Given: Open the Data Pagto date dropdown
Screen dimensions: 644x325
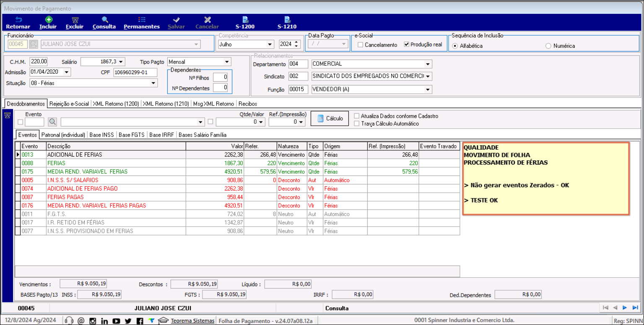Looking at the screenshot, I should (x=344, y=44).
